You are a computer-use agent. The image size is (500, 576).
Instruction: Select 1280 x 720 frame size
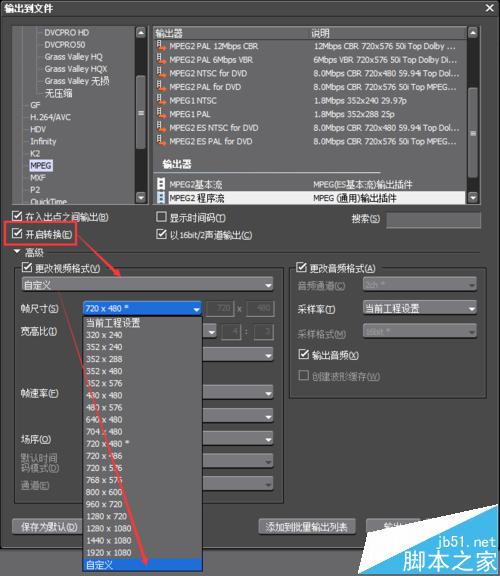point(143,516)
